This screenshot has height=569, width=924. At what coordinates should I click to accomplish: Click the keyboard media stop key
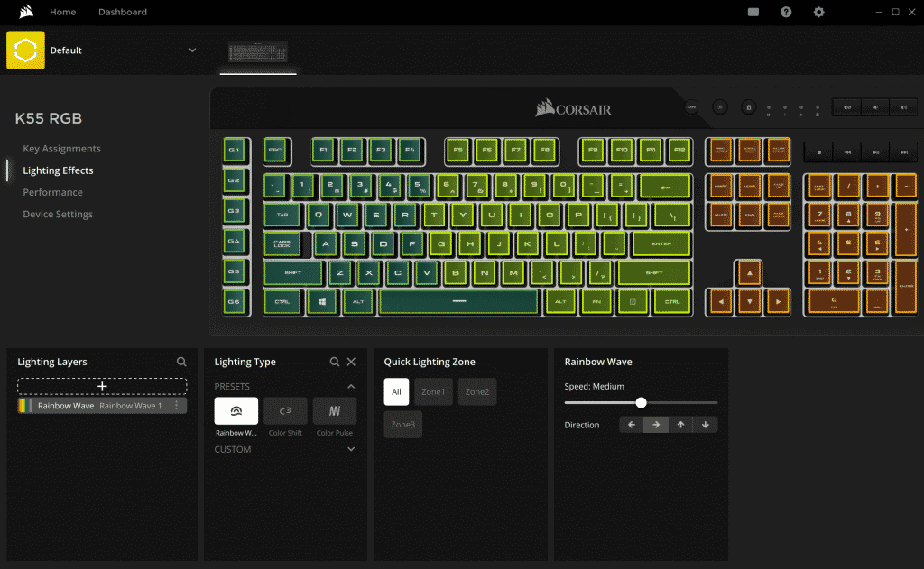[818, 152]
